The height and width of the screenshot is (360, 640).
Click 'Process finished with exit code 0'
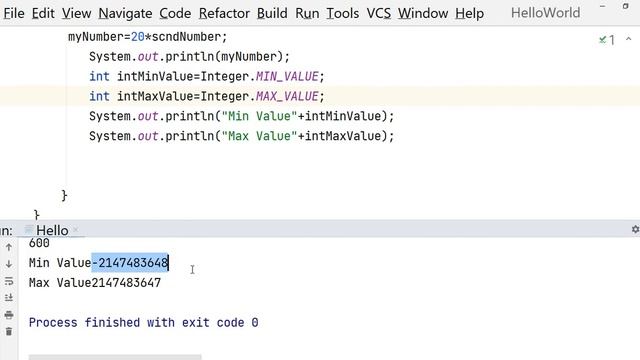(x=143, y=322)
